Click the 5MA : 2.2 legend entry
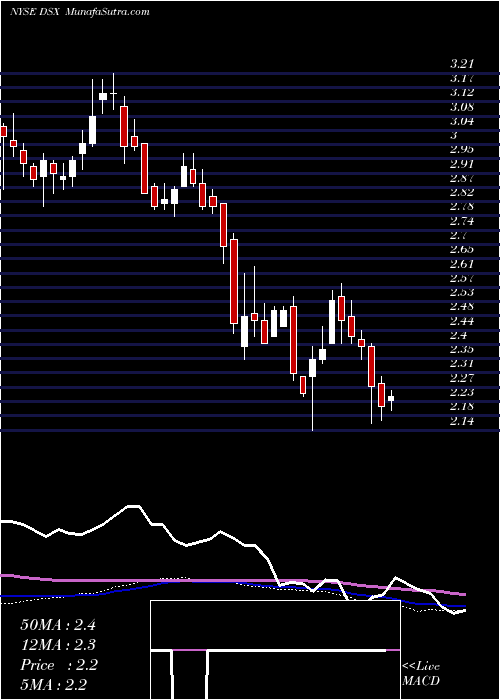500x700 pixels. [x=53, y=685]
